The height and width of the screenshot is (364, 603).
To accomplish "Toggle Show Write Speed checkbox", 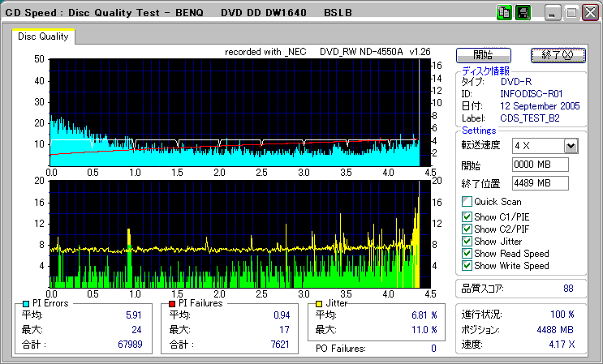I will (467, 265).
